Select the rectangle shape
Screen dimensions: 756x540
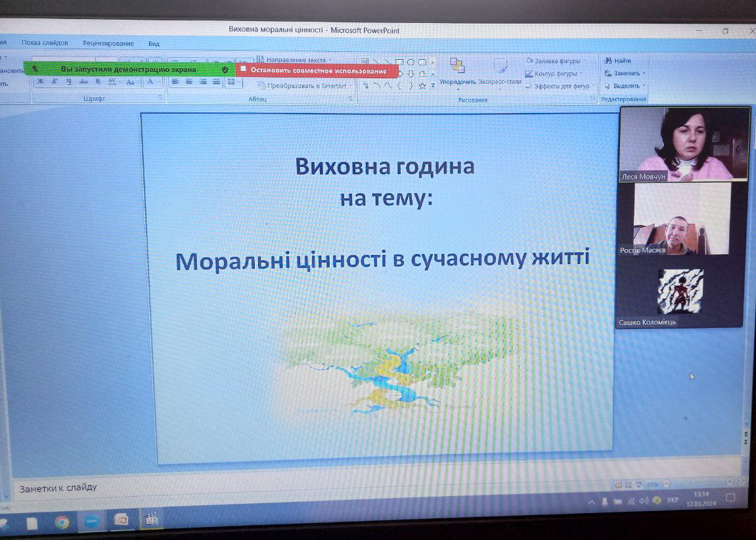point(399,62)
